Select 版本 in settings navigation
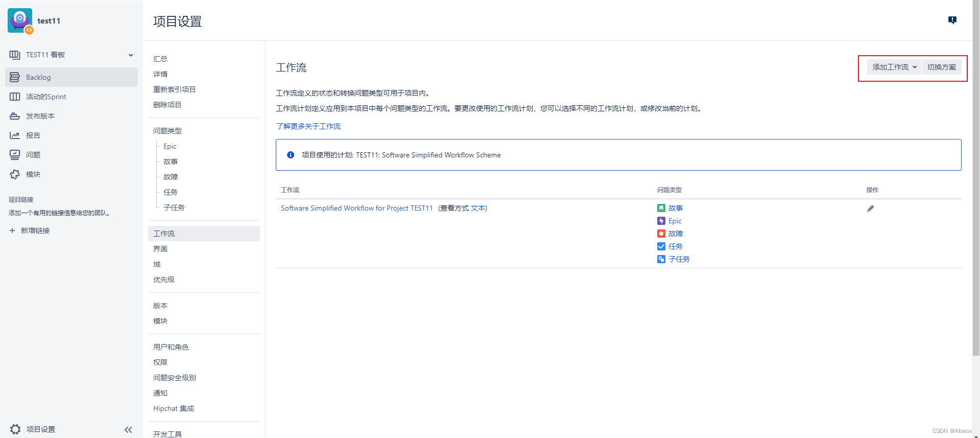Screen dimensions: 980x438 pos(160,306)
